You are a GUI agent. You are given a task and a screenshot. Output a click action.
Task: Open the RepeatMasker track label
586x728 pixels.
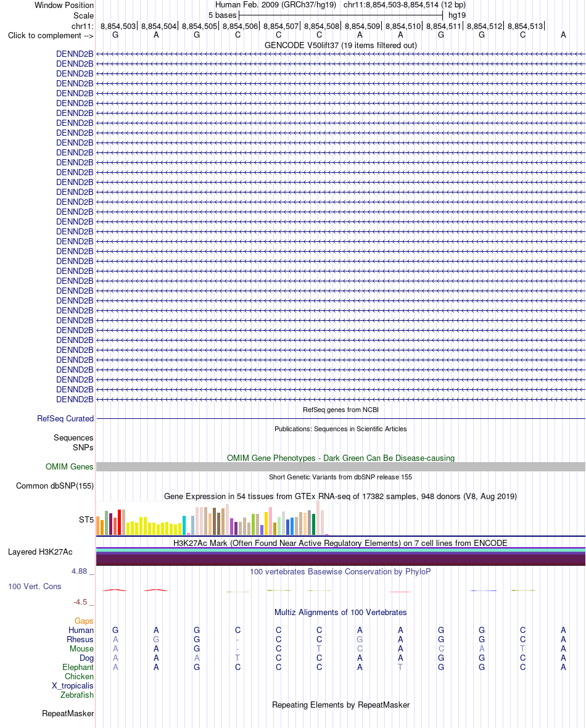tap(68, 713)
